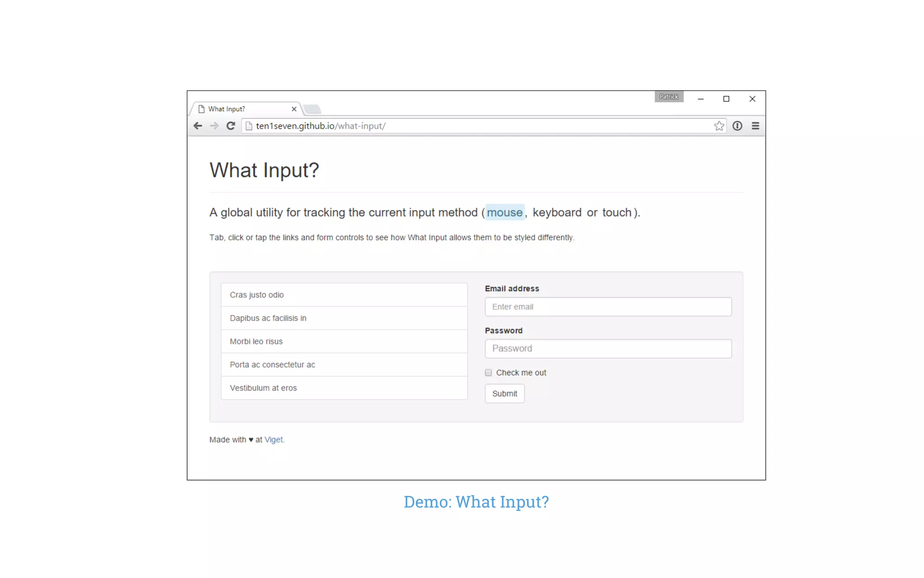
Task: Click the Submit button
Action: point(504,394)
